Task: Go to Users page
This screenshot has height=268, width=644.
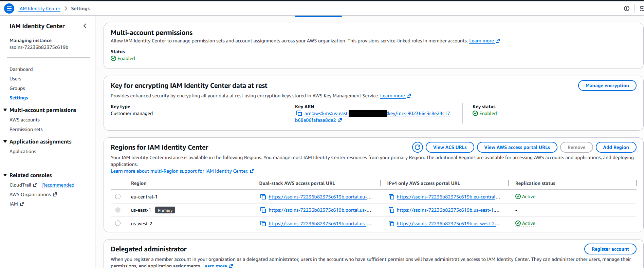Action: pos(15,79)
